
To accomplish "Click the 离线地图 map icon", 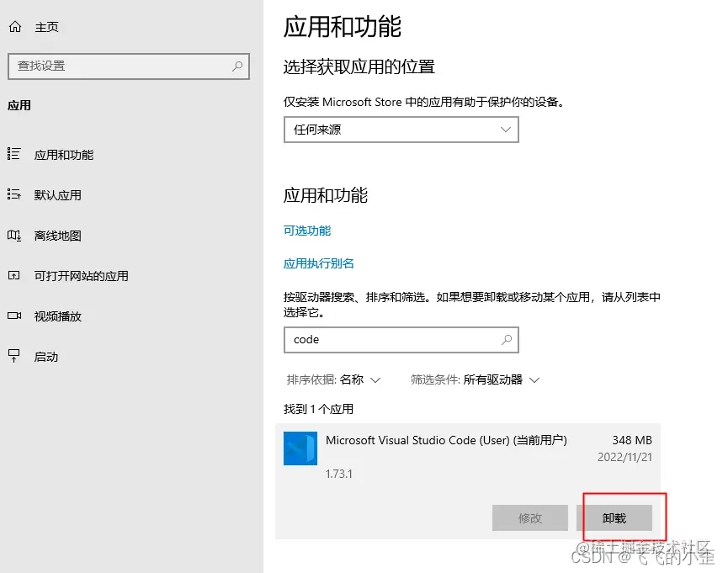I will pos(14,236).
